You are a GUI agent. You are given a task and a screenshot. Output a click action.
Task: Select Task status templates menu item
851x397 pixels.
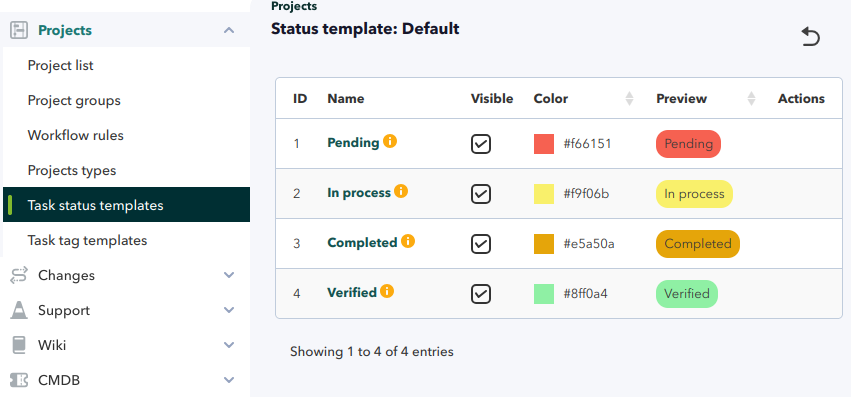point(126,205)
